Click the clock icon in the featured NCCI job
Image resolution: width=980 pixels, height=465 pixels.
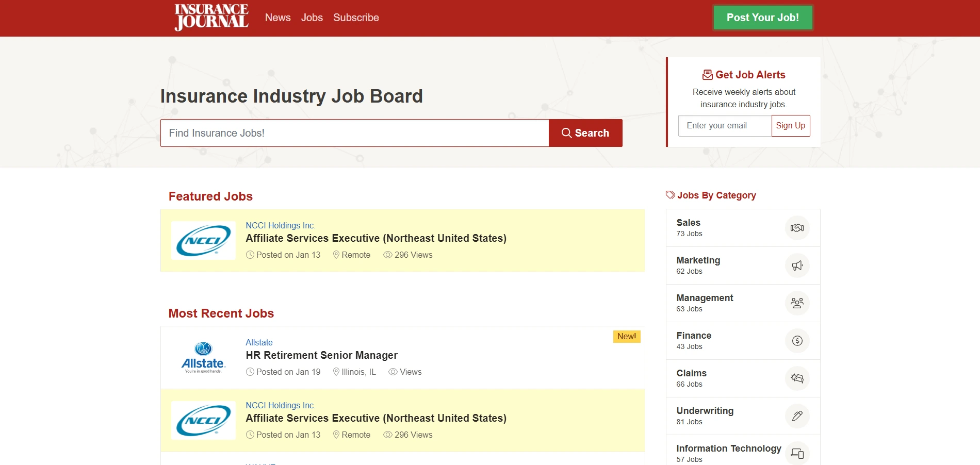tap(250, 255)
